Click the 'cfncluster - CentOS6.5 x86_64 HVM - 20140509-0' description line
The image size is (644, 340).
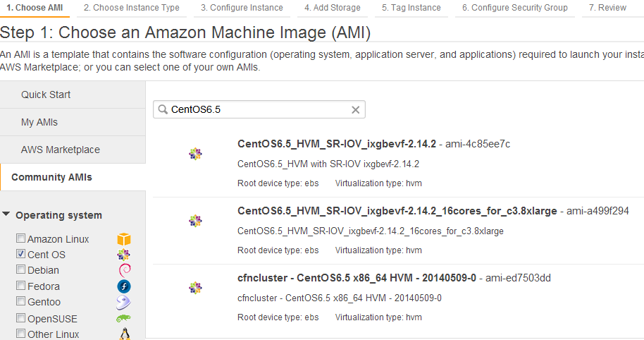click(339, 298)
